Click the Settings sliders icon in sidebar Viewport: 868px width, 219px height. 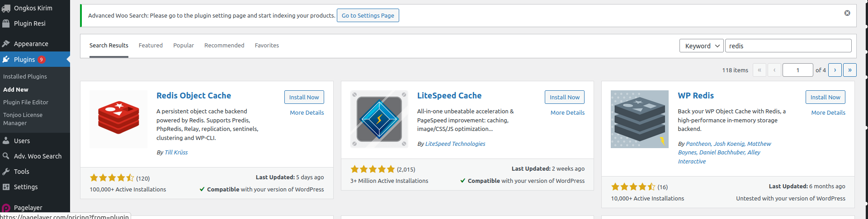coord(6,187)
